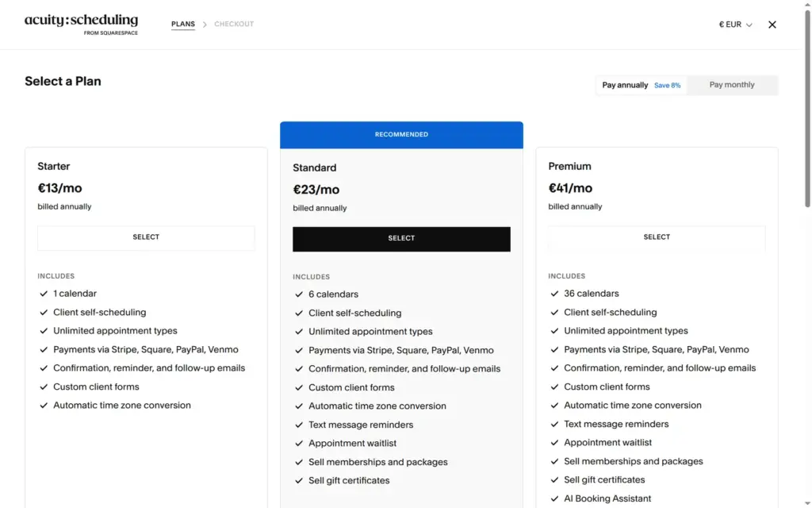This screenshot has width=812, height=508.
Task: Click the Acuity Scheduling logo
Action: [82, 25]
